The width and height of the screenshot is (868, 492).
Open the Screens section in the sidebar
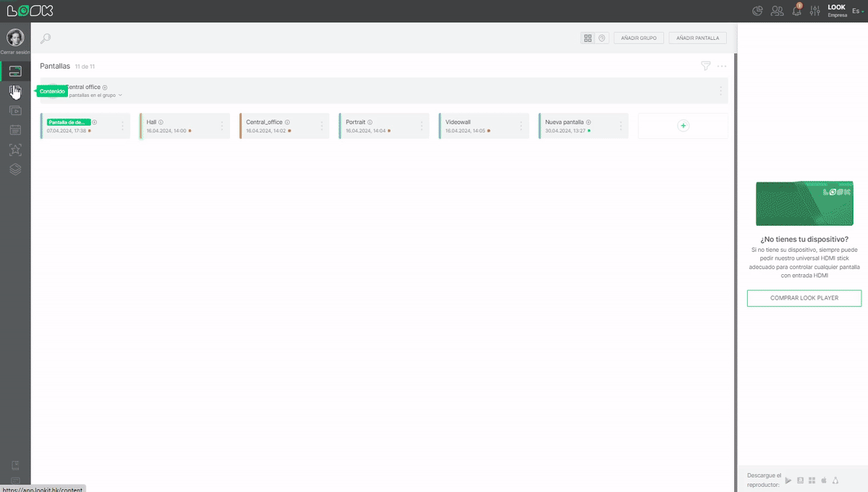click(x=15, y=71)
